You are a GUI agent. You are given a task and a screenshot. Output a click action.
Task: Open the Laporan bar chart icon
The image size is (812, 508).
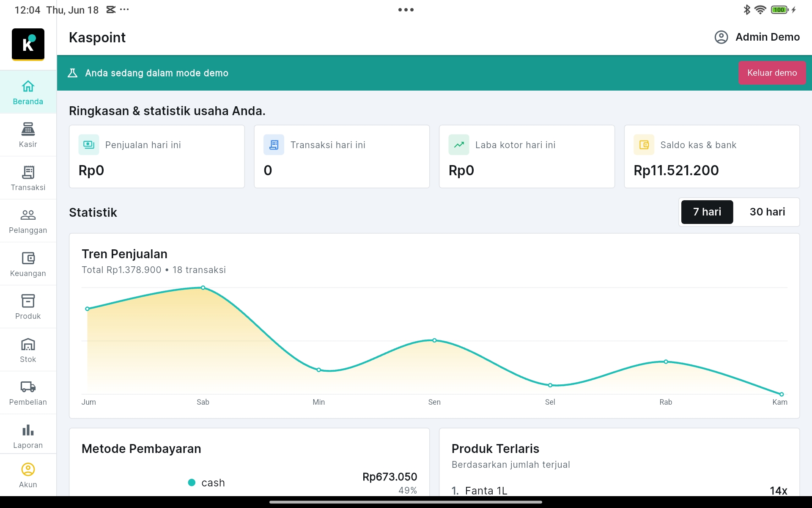[28, 430]
